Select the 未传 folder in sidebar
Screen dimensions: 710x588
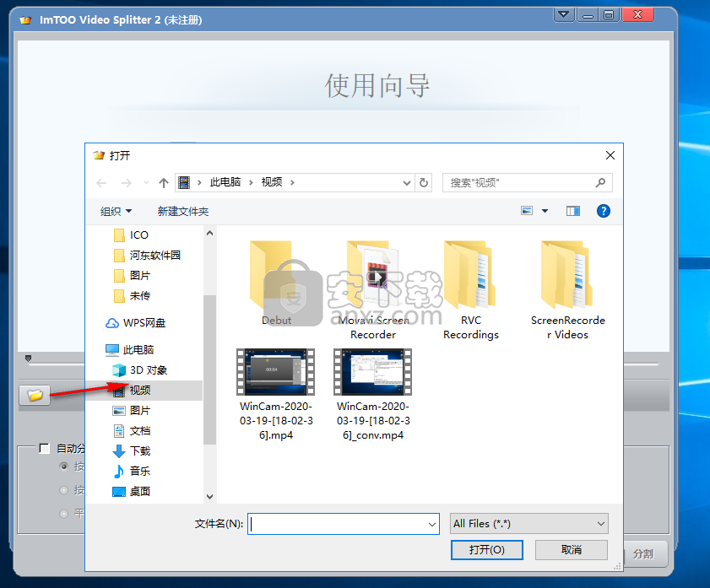click(132, 296)
